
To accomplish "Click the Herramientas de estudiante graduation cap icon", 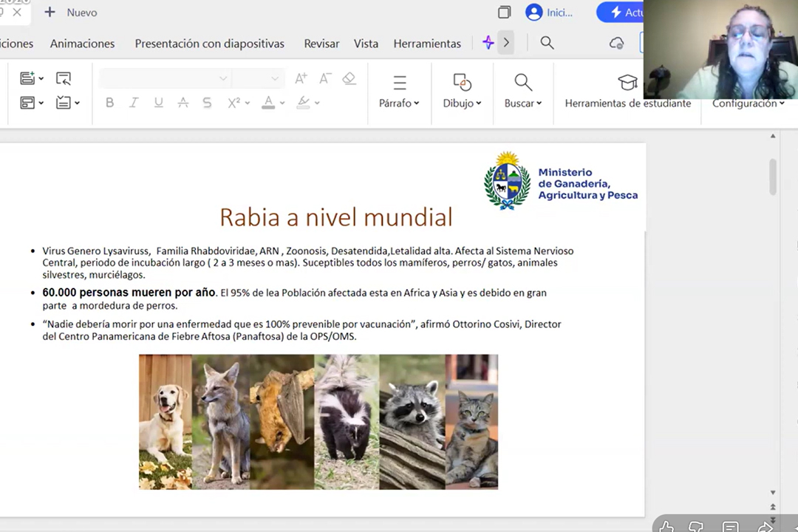I will (x=627, y=83).
